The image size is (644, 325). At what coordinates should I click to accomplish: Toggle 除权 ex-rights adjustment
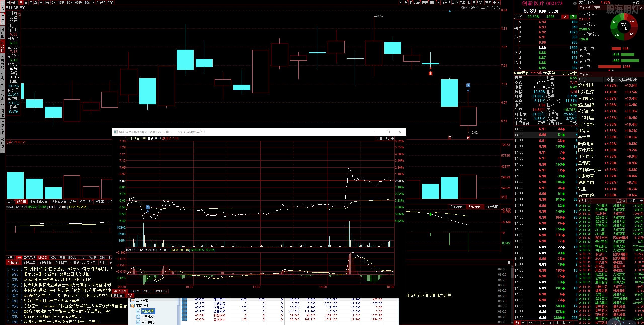(x=463, y=3)
